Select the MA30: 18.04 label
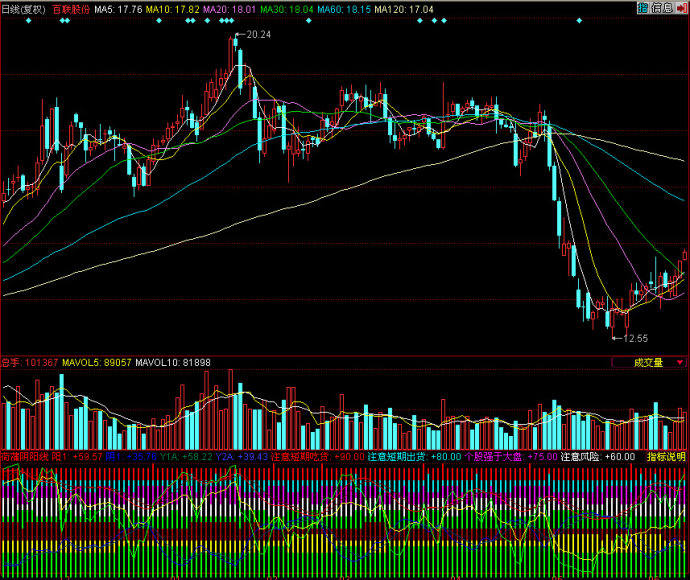690x580 pixels. 286,9
